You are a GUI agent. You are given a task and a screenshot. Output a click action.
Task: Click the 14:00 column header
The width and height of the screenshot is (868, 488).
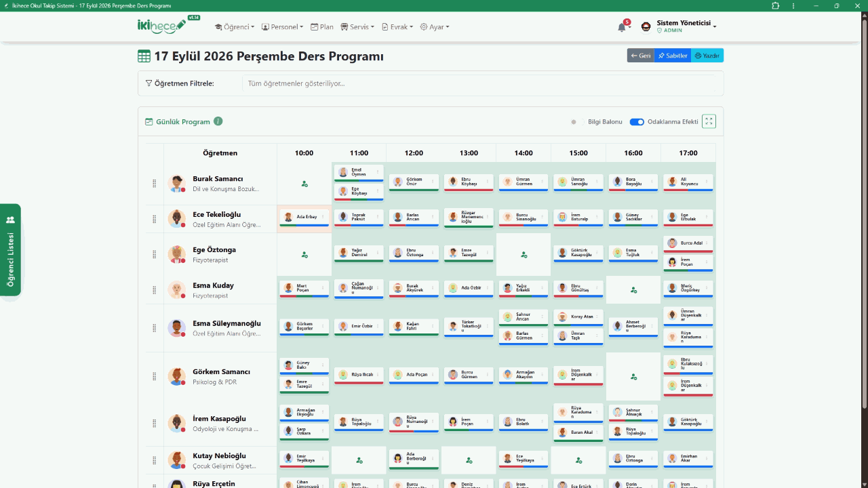tap(524, 153)
